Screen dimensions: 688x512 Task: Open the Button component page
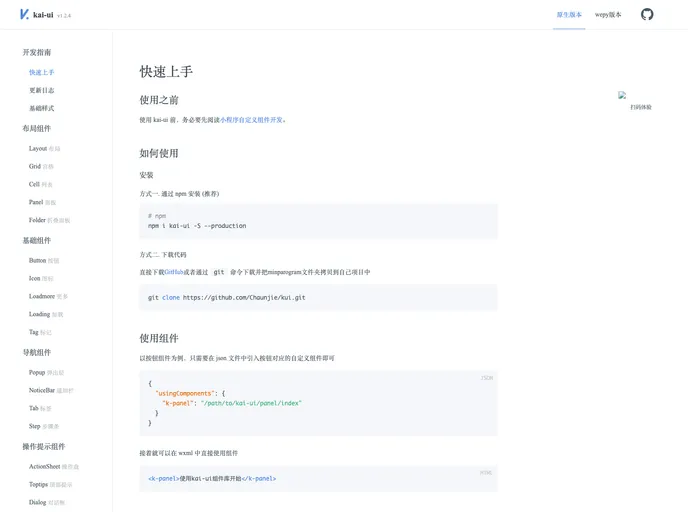44,261
